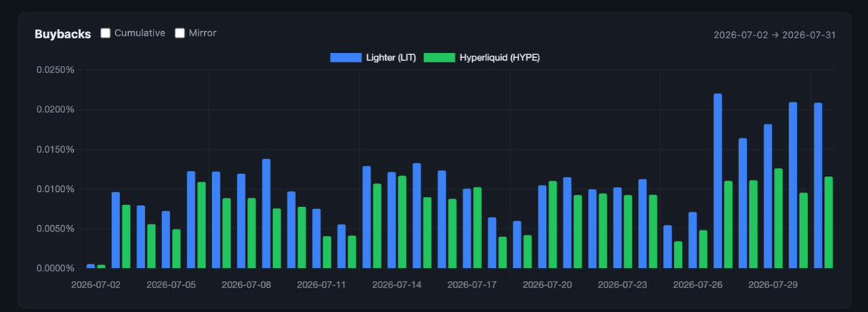Select the green Hyperliquid bar above 2026-07-05

tap(176, 249)
